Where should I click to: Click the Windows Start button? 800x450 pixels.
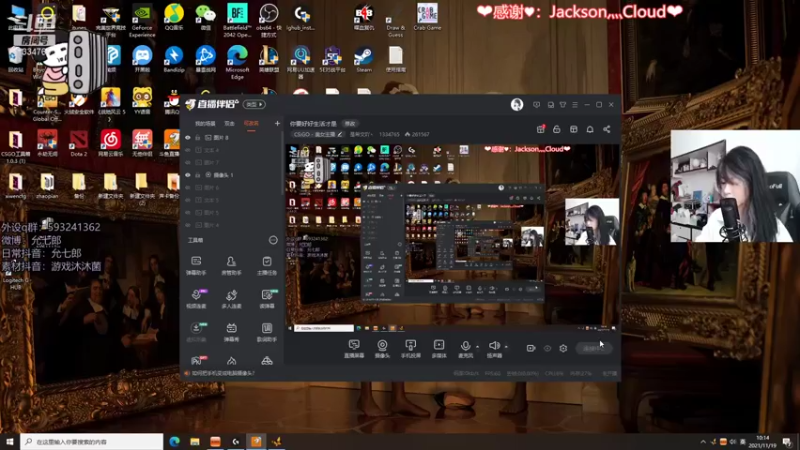click(x=10, y=442)
